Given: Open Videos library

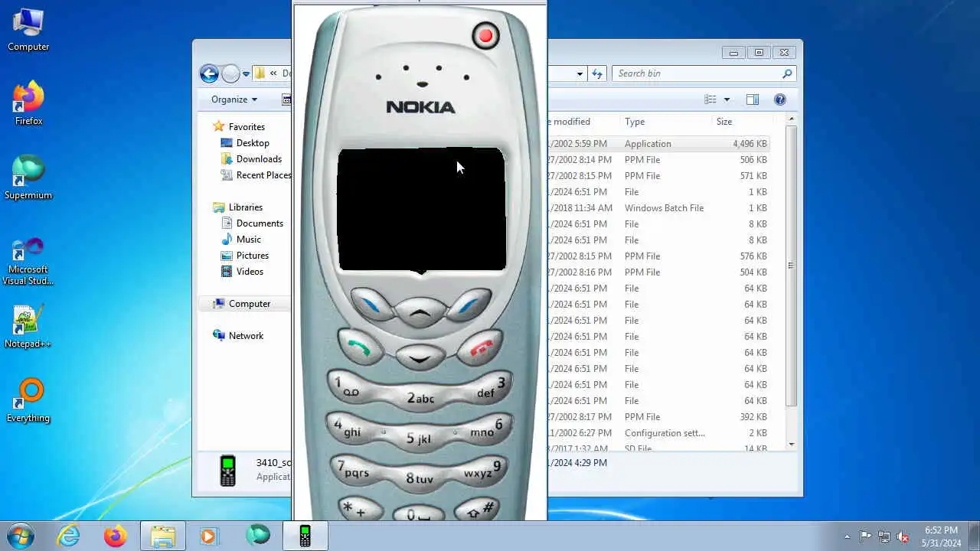Looking at the screenshot, I should click(x=250, y=272).
